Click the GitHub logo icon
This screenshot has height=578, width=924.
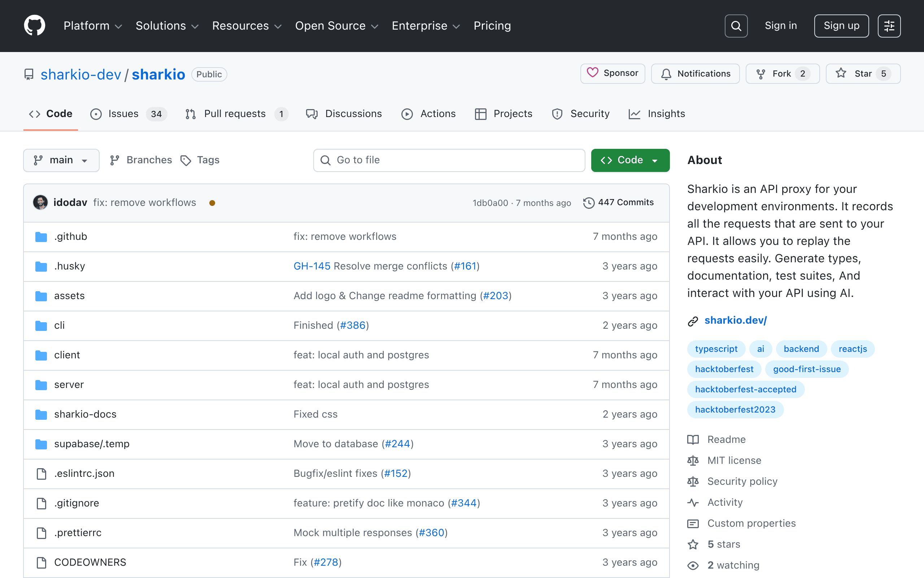[x=35, y=26]
